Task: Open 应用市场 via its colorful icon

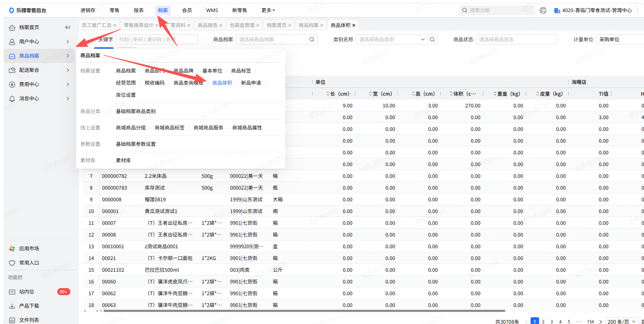Action: click(x=12, y=249)
